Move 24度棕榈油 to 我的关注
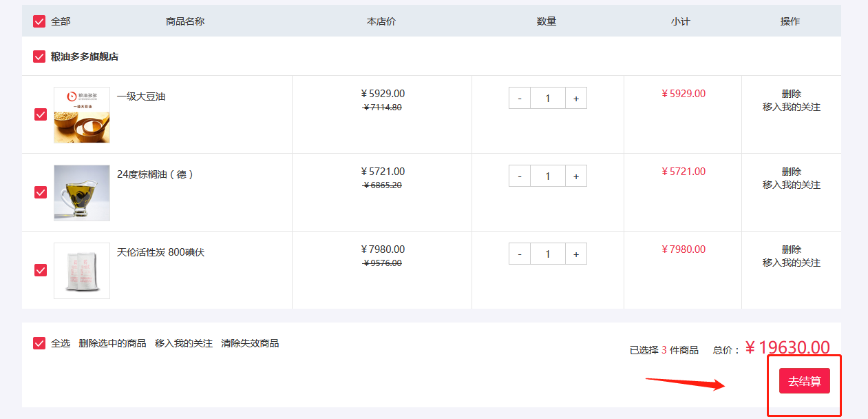 791,185
